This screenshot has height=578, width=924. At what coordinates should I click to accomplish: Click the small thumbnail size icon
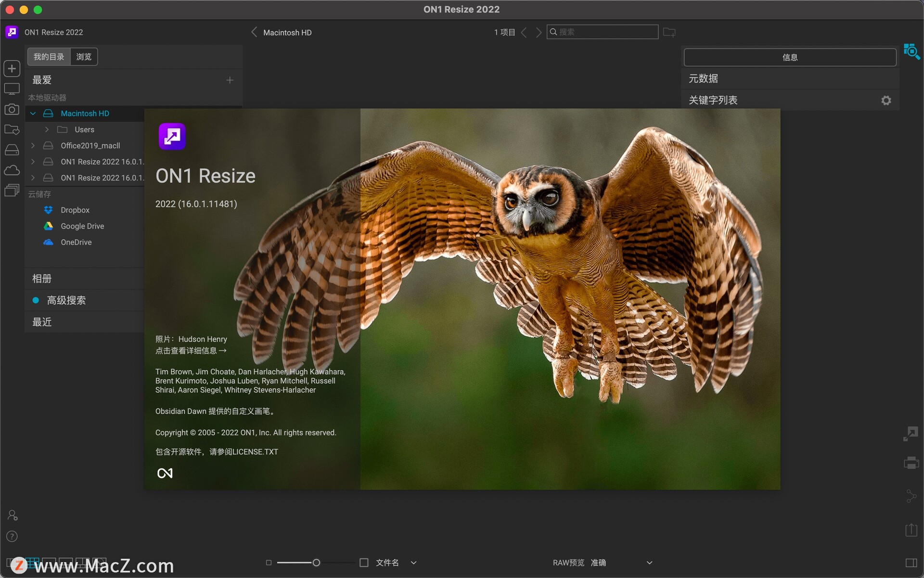269,563
